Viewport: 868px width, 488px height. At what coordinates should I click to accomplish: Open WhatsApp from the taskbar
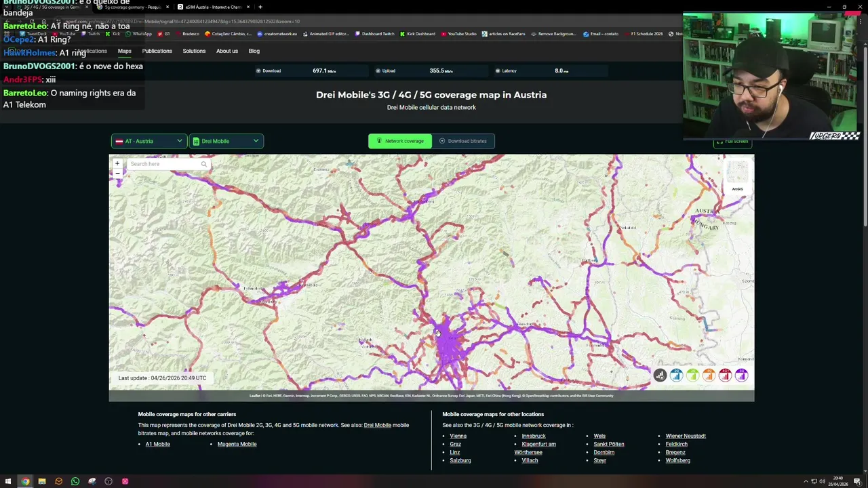tap(75, 481)
